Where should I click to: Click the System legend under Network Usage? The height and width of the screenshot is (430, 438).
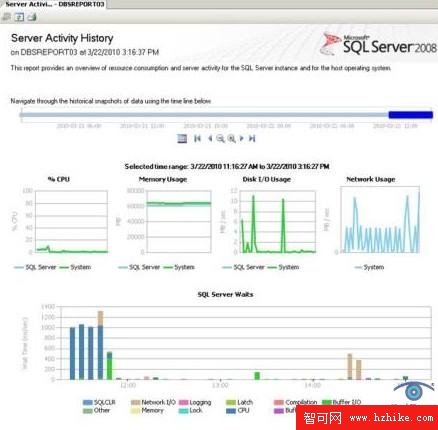(x=369, y=267)
